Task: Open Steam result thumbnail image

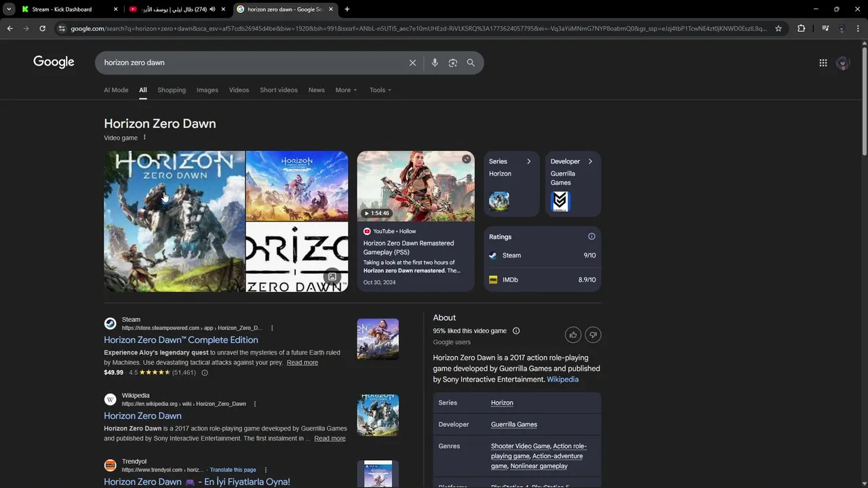Action: [378, 339]
